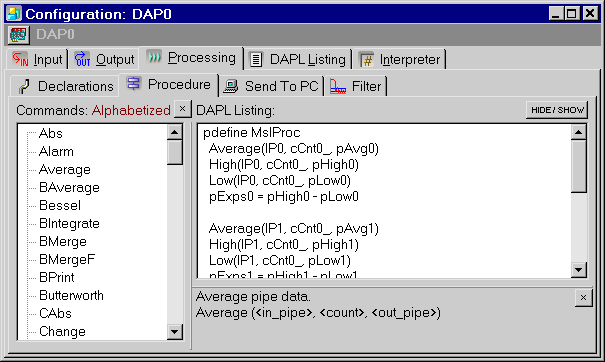Select the Change command
Viewport: 605px width, 362px height.
[62, 332]
